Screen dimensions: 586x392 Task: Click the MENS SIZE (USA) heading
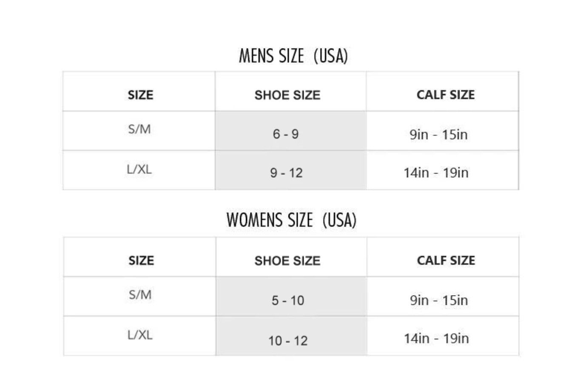tap(293, 56)
